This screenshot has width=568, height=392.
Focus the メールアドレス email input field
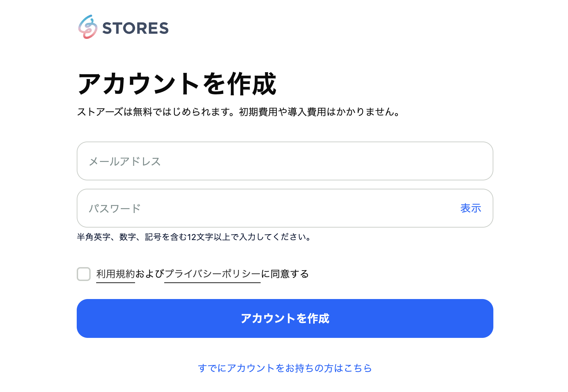[285, 161]
